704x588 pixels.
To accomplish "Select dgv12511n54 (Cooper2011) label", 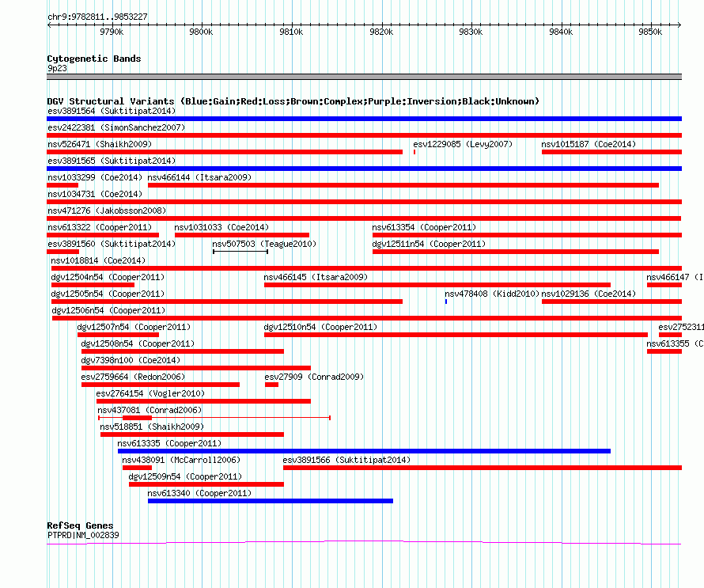I will coord(429,244).
